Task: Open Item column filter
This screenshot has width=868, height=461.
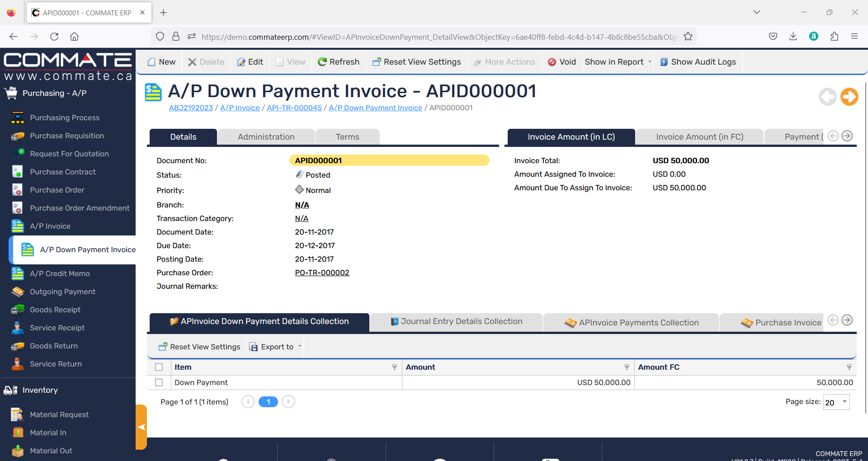Action: coord(394,367)
